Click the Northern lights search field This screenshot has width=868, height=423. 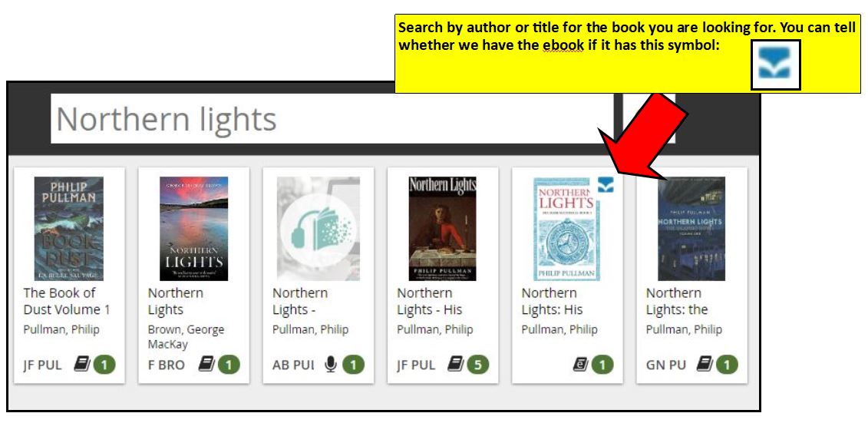[x=332, y=118]
